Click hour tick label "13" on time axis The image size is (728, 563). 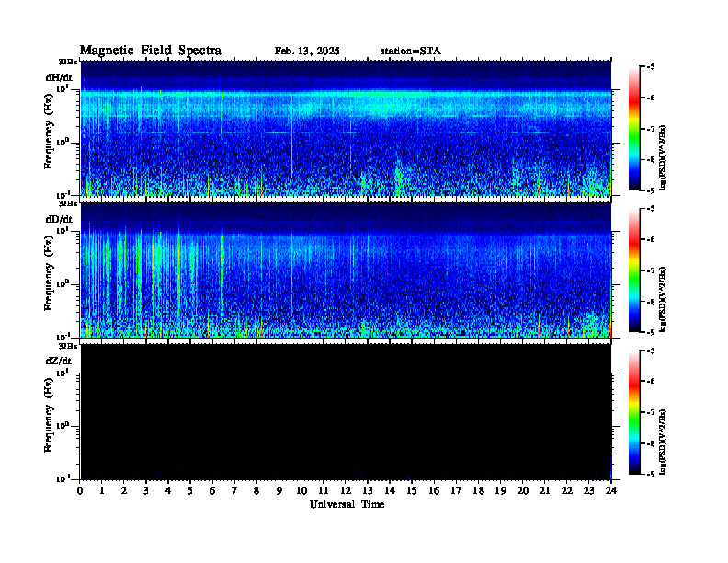point(368,491)
